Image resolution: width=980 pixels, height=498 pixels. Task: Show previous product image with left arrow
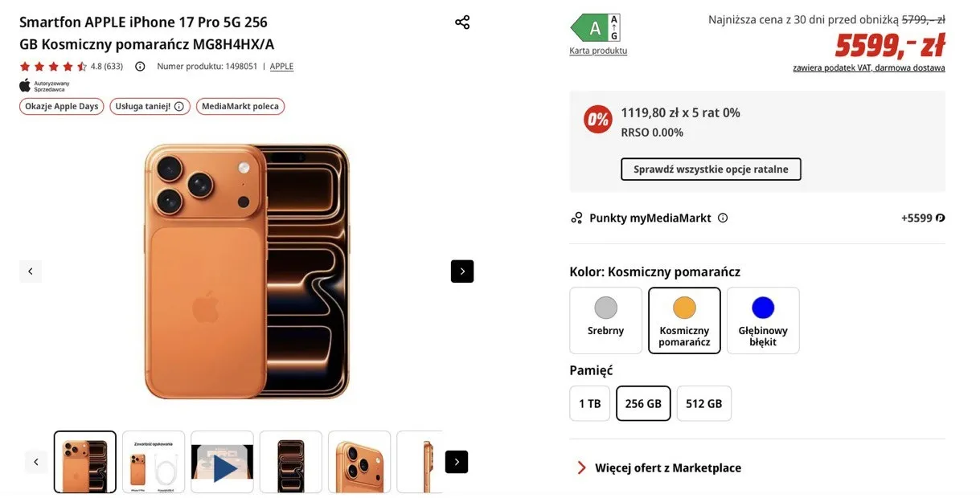pos(31,271)
